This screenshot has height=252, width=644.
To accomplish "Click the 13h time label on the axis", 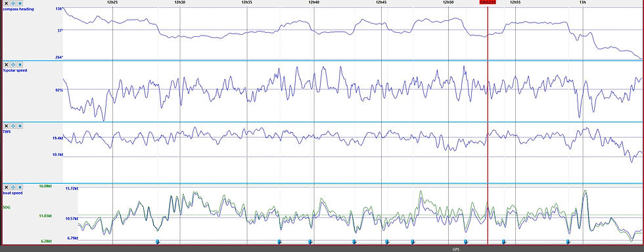I will click(582, 2).
